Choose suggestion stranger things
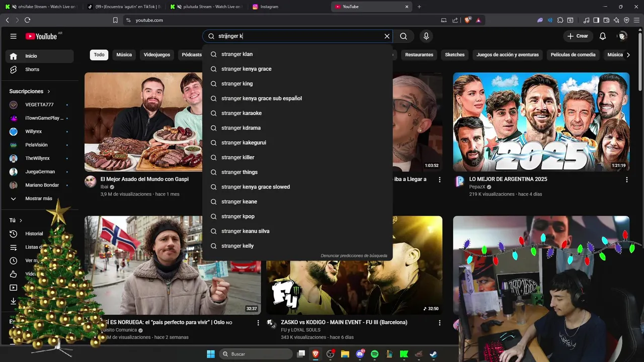 [297, 172]
